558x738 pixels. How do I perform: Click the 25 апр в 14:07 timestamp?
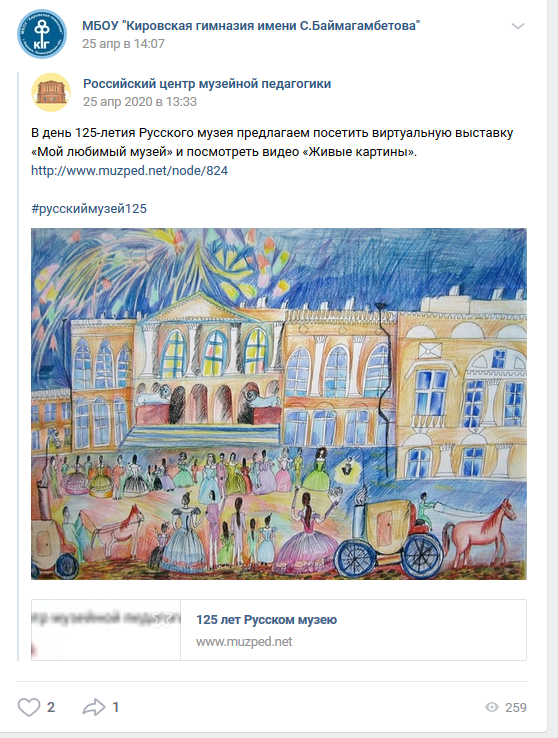[x=123, y=44]
